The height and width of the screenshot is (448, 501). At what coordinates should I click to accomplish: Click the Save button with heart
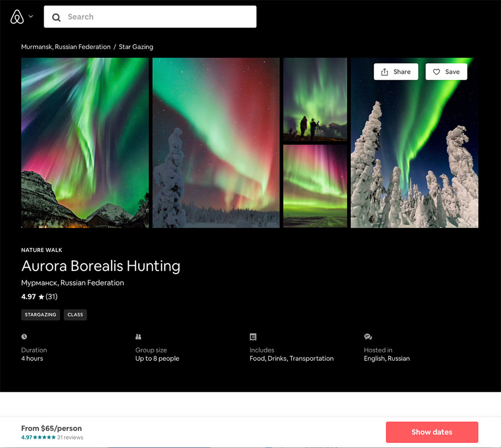446,72
